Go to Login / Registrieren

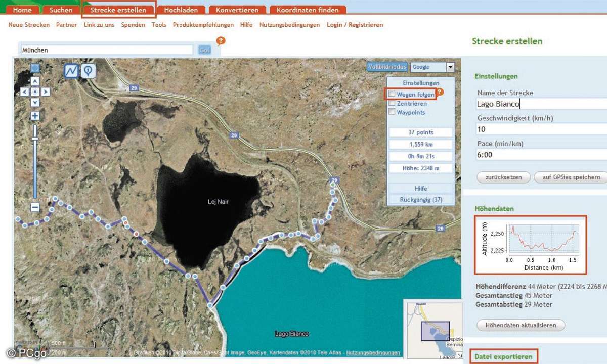point(355,25)
